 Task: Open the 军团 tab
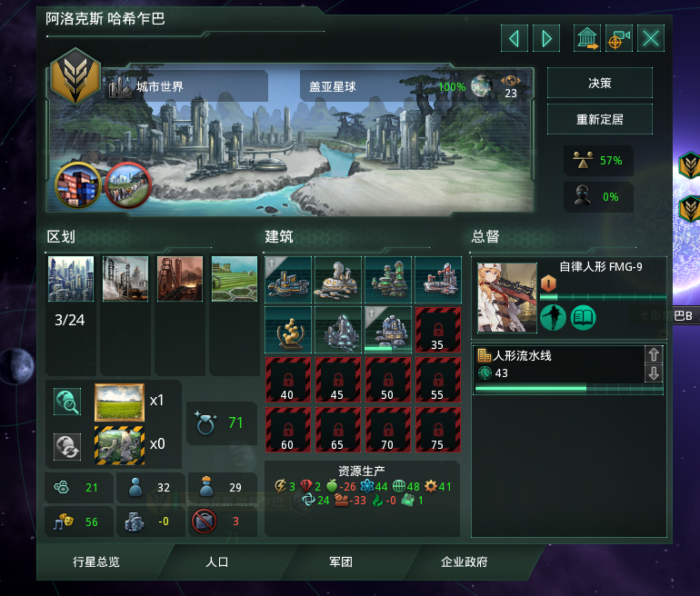pos(341,562)
